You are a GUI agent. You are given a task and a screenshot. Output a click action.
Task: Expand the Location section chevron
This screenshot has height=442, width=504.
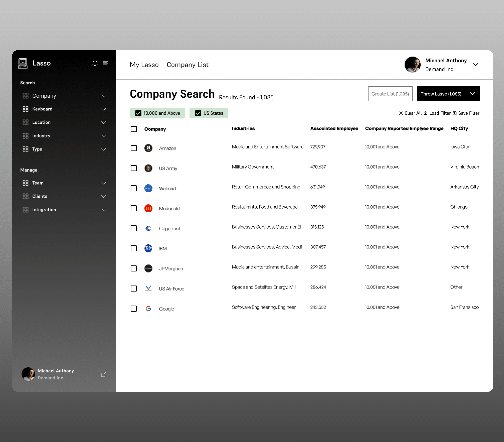pyautogui.click(x=104, y=122)
